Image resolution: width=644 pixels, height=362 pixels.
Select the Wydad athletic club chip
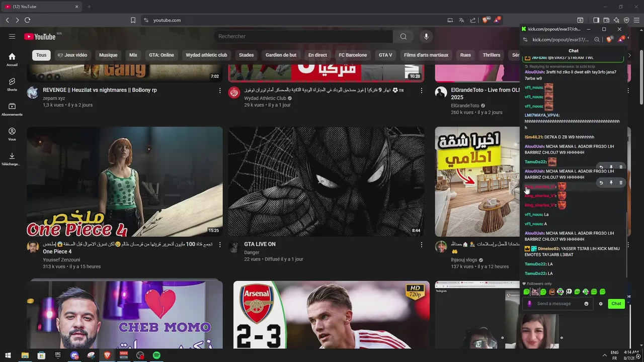206,55
